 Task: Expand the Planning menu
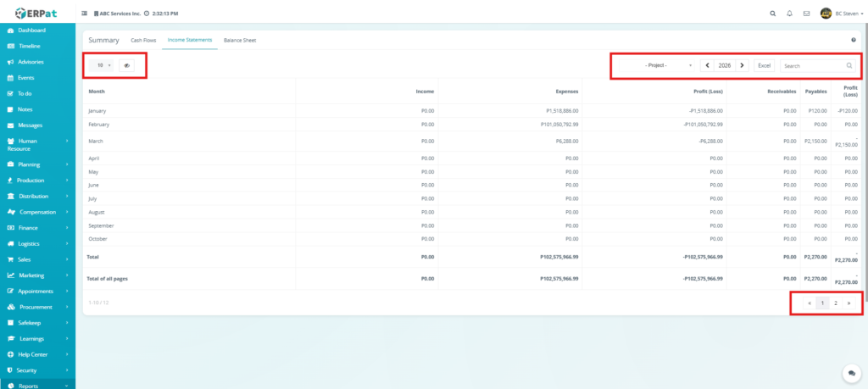click(x=37, y=164)
